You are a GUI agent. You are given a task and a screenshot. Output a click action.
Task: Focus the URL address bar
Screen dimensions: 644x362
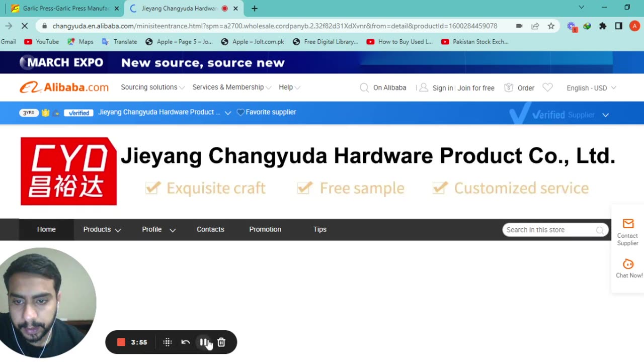(275, 26)
